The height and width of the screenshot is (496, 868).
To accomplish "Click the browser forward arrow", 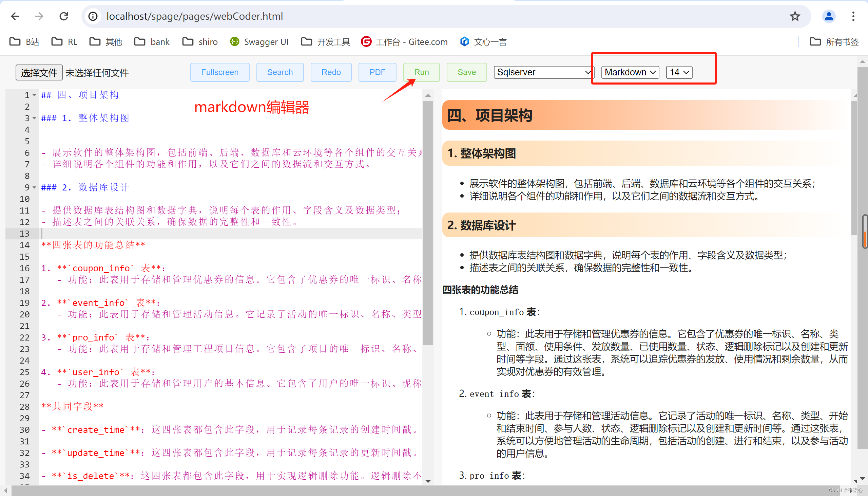I will pyautogui.click(x=39, y=16).
